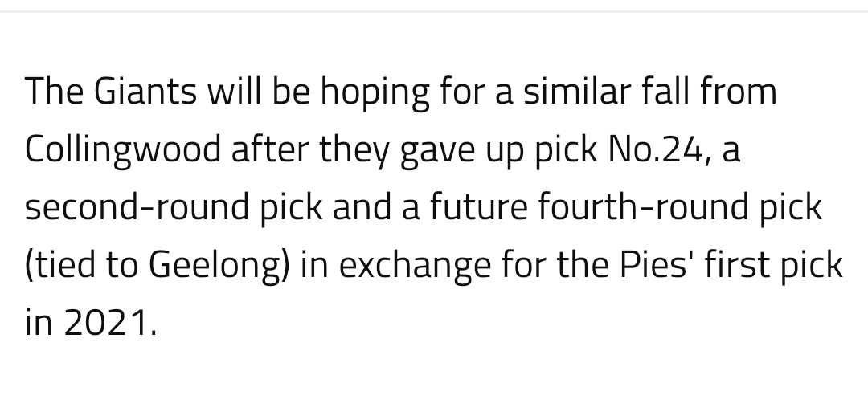Click the word "future" in third line

point(477,207)
